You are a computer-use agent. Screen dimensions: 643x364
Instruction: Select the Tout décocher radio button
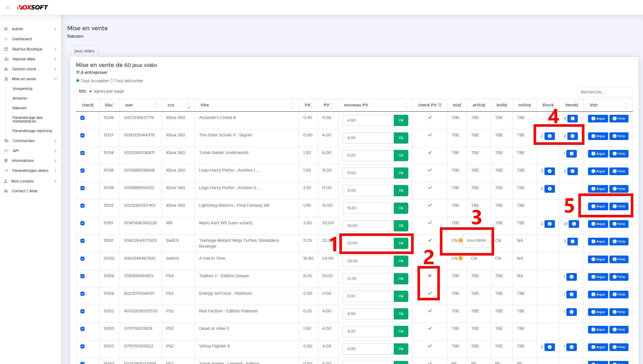point(111,81)
